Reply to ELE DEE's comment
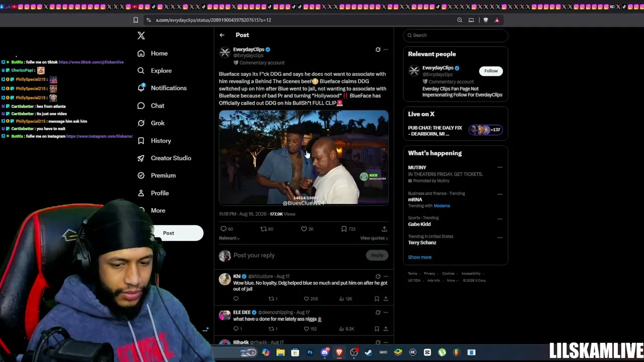The width and height of the screenshot is (644, 362). [237, 329]
